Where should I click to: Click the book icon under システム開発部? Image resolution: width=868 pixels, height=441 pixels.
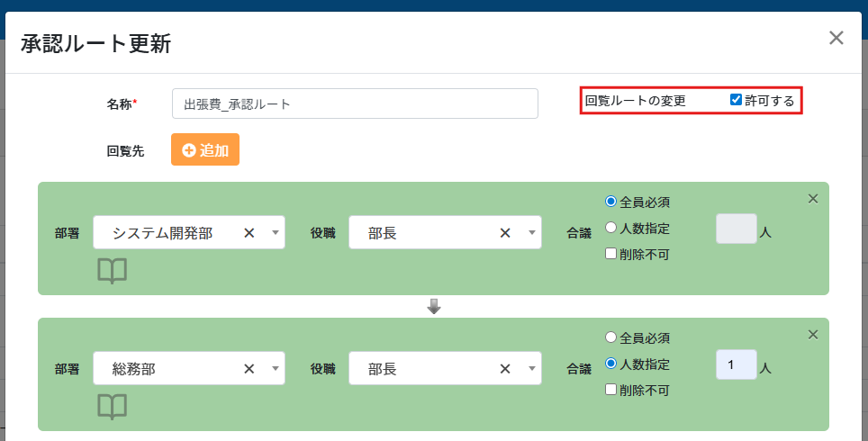coord(112,270)
